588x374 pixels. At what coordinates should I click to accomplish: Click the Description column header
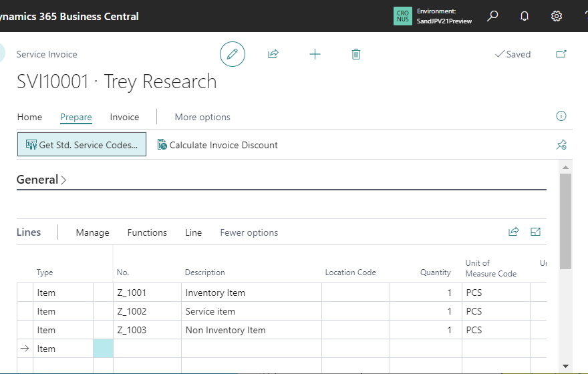204,272
